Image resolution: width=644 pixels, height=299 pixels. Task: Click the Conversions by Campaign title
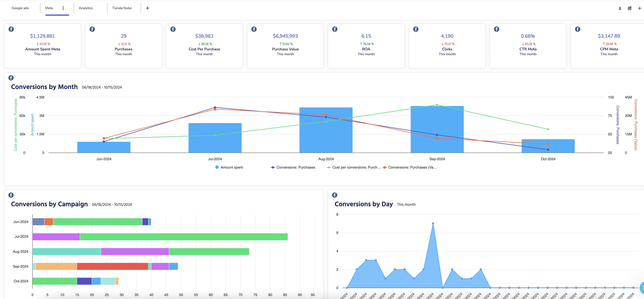click(x=49, y=204)
